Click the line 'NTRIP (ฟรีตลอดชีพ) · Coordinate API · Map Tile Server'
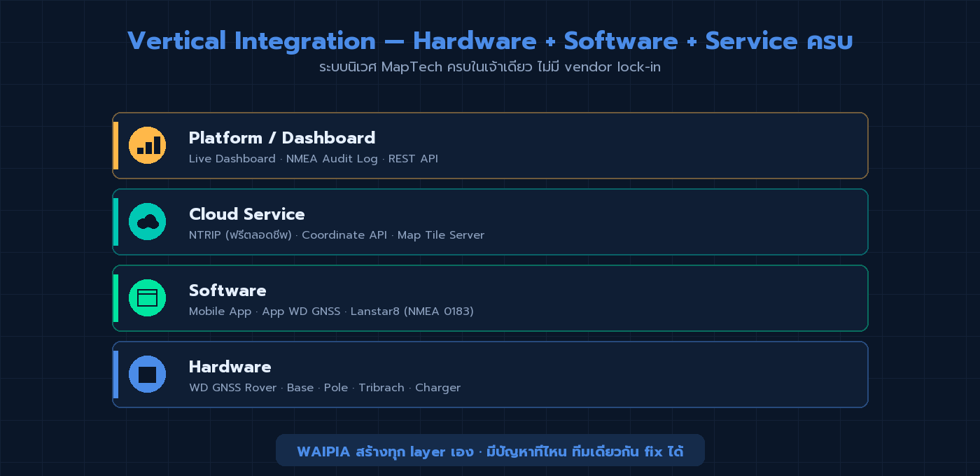 coord(337,235)
